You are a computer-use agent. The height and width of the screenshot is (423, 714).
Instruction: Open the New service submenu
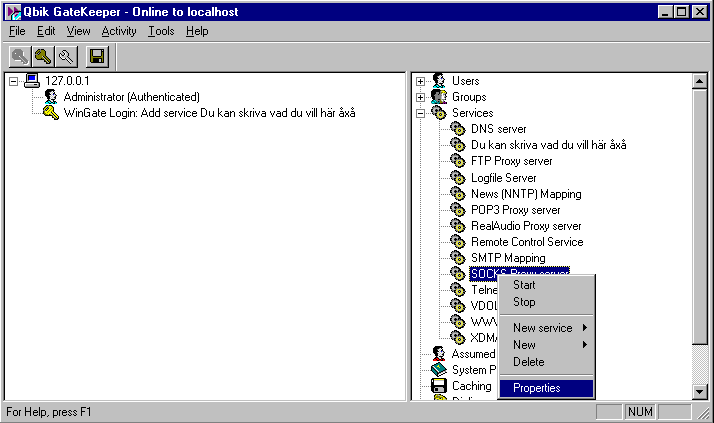546,328
